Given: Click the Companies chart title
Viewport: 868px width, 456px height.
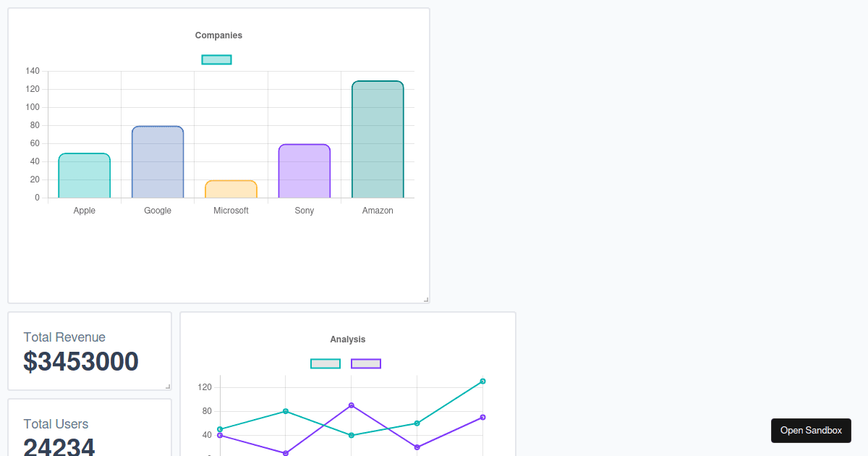Looking at the screenshot, I should tap(218, 35).
